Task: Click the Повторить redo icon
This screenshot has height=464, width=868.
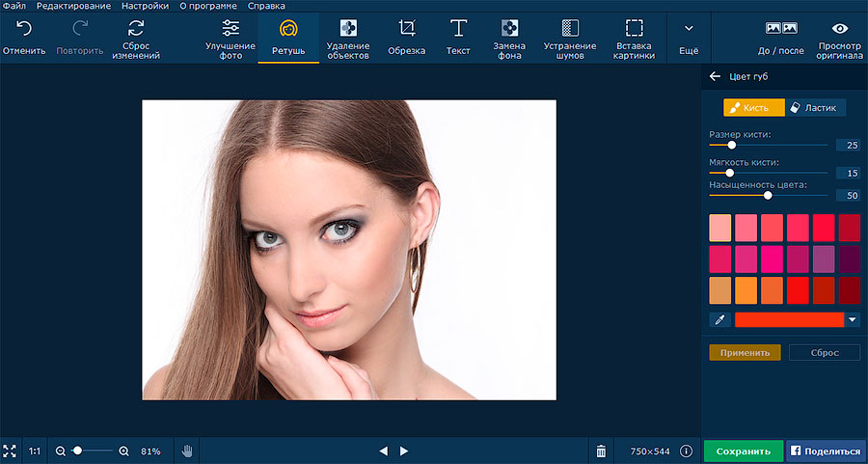Action: [x=80, y=28]
